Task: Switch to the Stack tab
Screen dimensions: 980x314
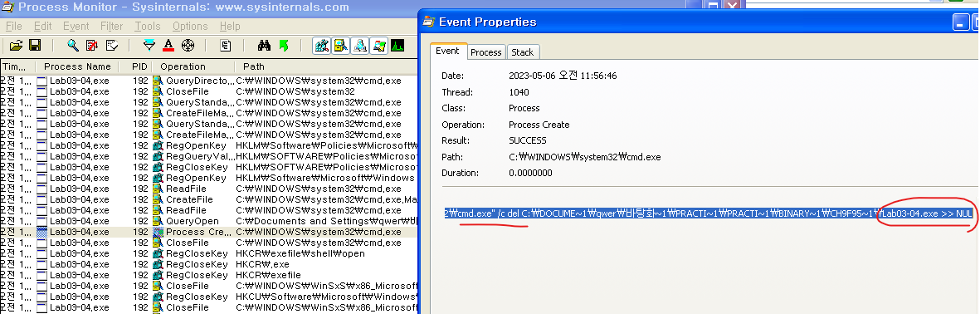Action: pyautogui.click(x=523, y=52)
